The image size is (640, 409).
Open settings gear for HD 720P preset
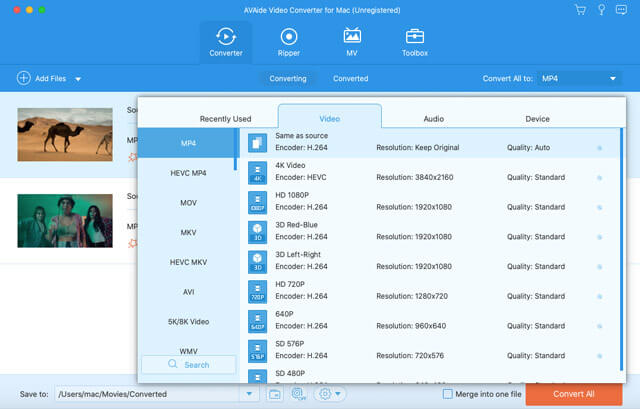click(x=600, y=297)
